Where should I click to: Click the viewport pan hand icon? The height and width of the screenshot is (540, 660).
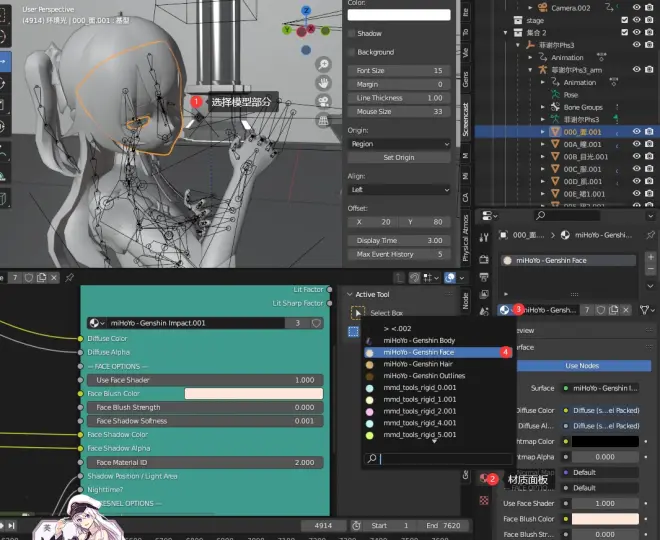click(323, 83)
